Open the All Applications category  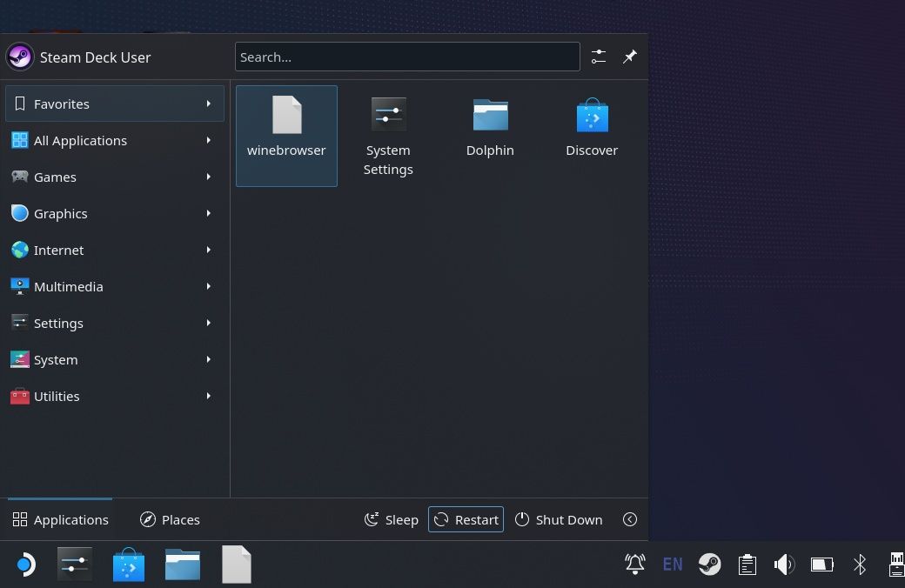115,140
